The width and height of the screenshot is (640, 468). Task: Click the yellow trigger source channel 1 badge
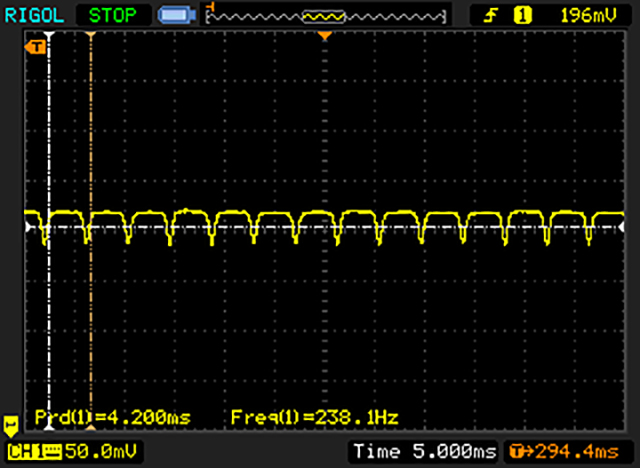pos(522,16)
